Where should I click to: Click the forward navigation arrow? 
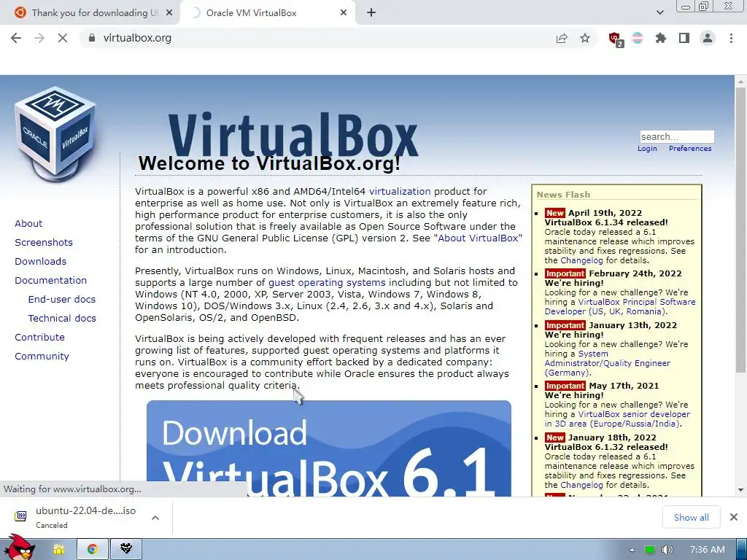click(39, 38)
